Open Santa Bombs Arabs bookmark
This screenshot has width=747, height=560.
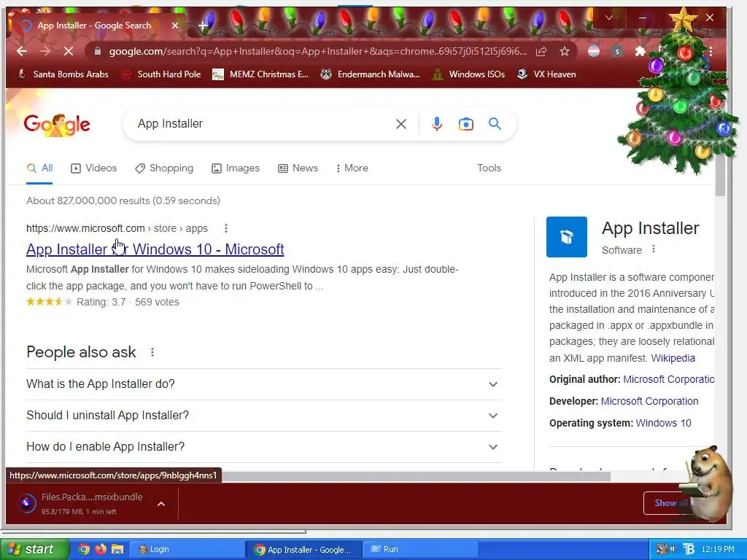click(x=63, y=74)
